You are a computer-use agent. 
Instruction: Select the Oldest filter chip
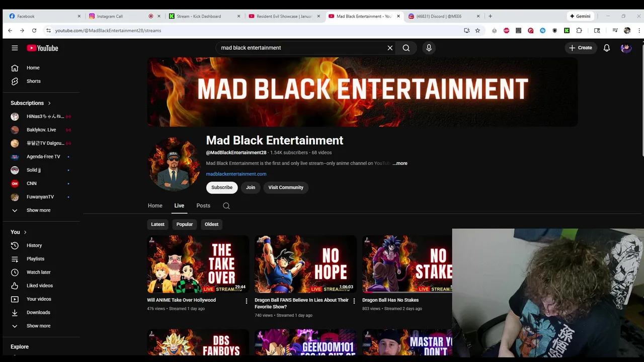(x=211, y=224)
